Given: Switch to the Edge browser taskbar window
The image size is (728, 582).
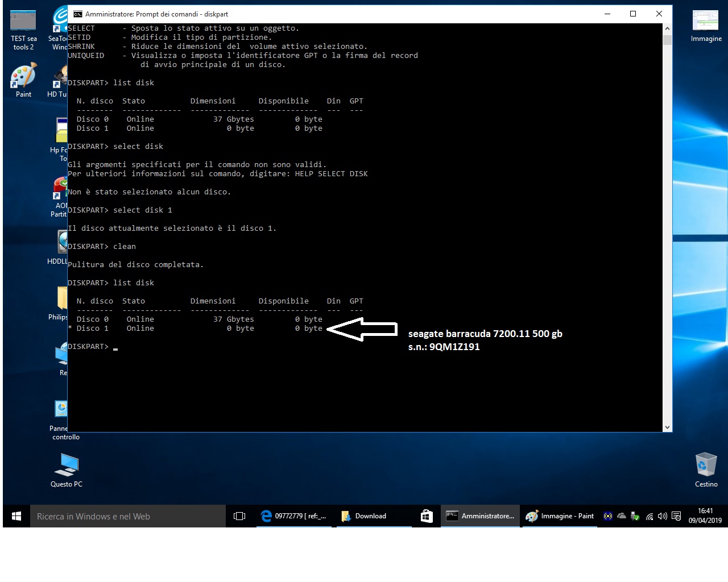Looking at the screenshot, I should tap(294, 516).
